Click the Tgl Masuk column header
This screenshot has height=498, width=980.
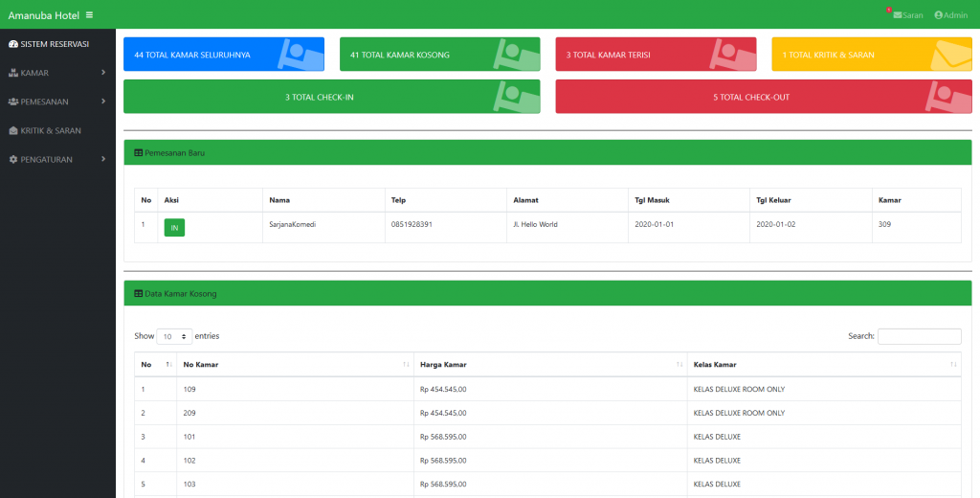(x=689, y=200)
